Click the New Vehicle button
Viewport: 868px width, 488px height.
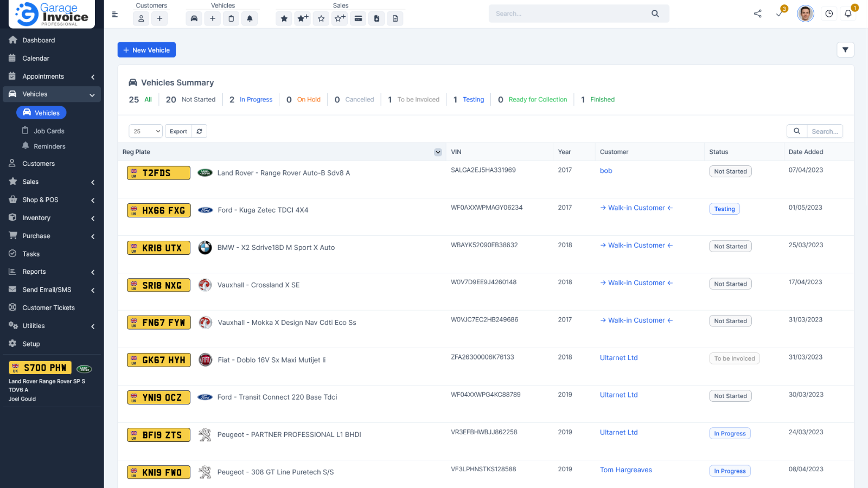(146, 50)
